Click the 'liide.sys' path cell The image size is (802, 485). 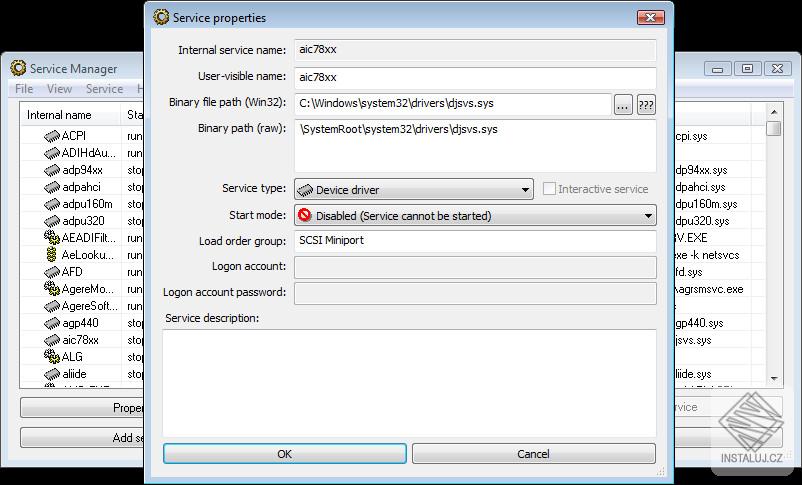[x=694, y=374]
